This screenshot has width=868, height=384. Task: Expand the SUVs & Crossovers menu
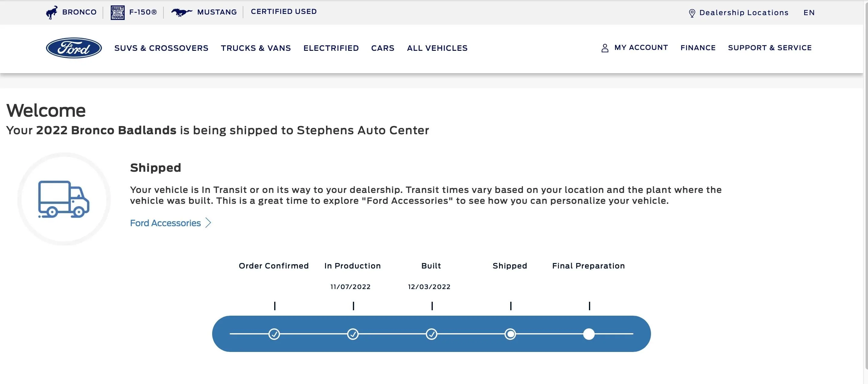(x=161, y=48)
